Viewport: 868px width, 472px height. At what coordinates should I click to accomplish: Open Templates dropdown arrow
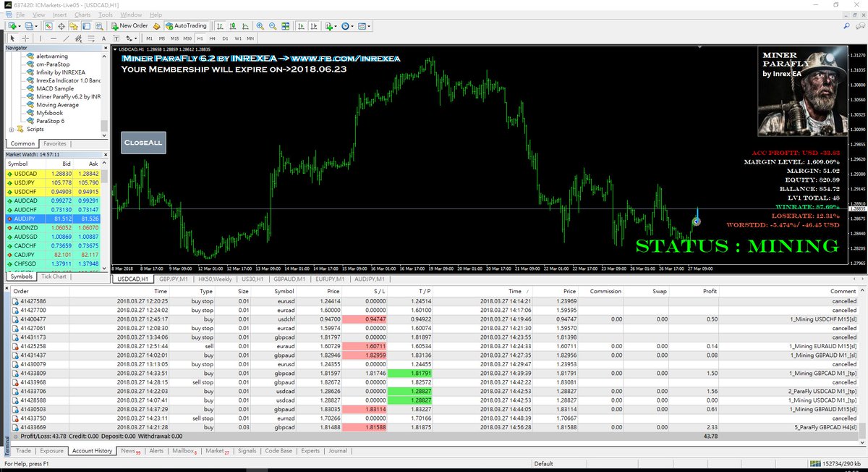369,25
